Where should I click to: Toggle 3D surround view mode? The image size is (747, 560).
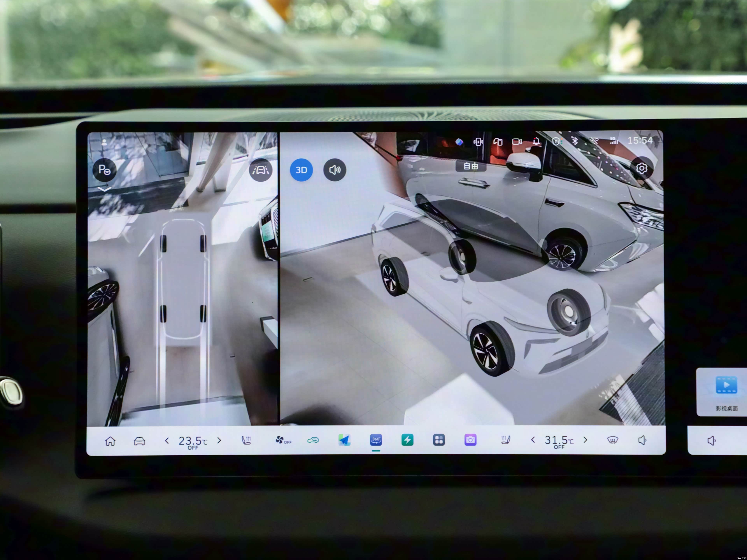tap(301, 170)
